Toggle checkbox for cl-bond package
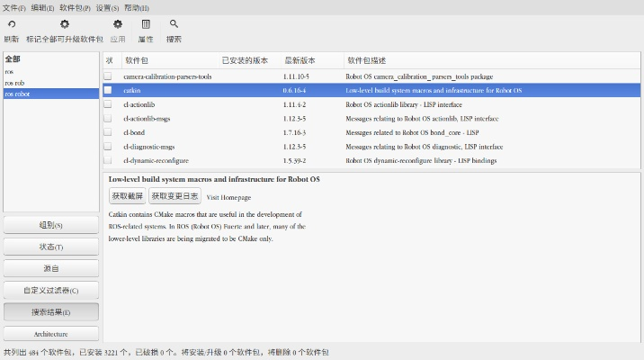The width and height of the screenshot is (644, 360). 108,132
